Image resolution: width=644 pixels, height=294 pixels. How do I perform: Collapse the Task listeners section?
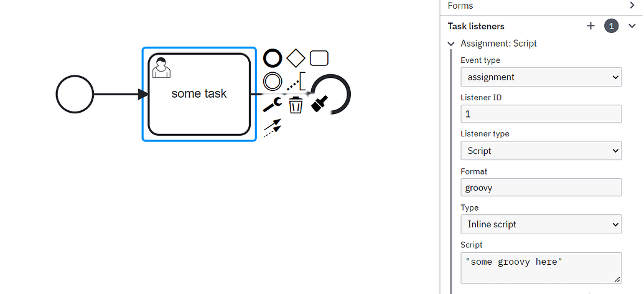(632, 26)
